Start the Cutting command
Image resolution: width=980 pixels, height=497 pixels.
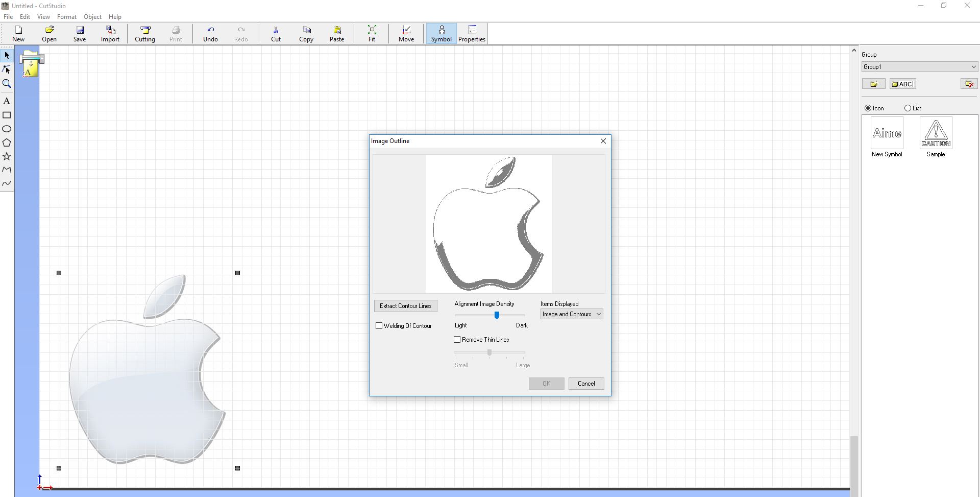tap(145, 34)
